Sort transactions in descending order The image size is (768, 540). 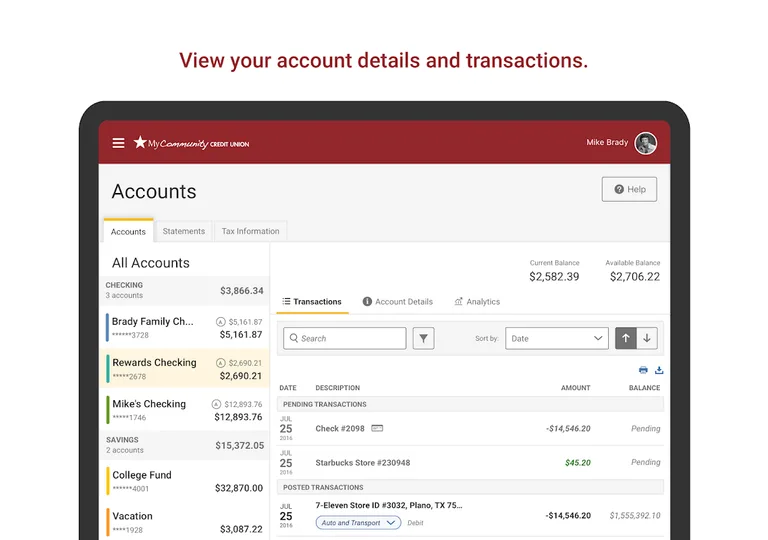(647, 338)
